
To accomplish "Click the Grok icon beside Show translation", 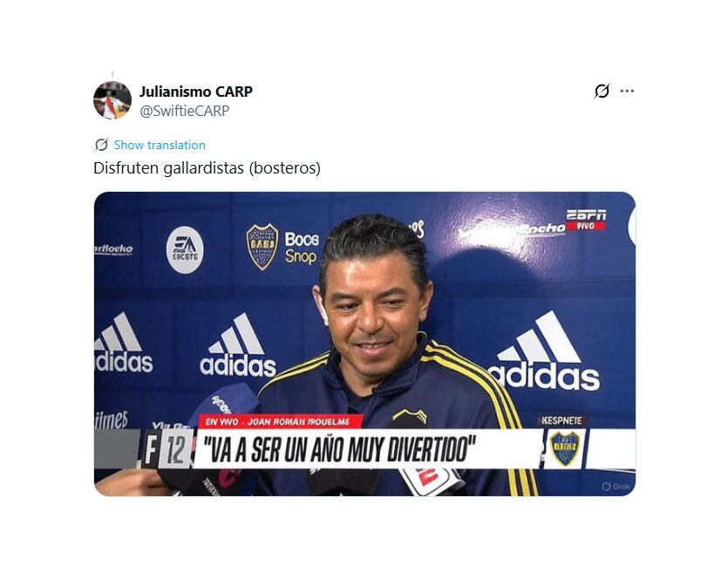I will coord(101,145).
